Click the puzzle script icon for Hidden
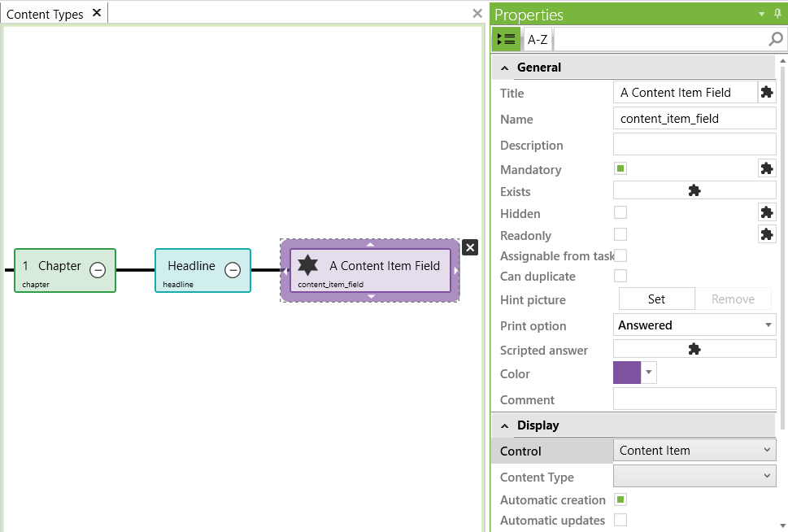This screenshot has width=788, height=532. (766, 212)
